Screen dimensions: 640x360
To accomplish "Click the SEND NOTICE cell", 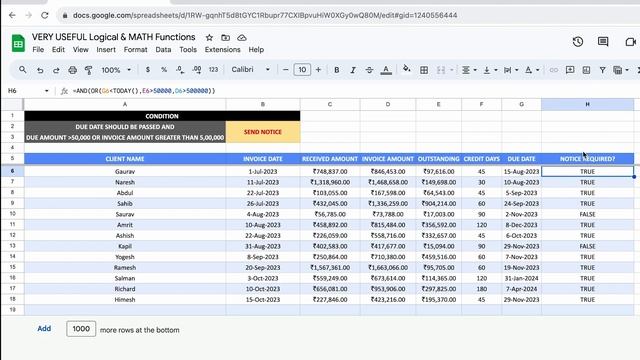I will (263, 132).
